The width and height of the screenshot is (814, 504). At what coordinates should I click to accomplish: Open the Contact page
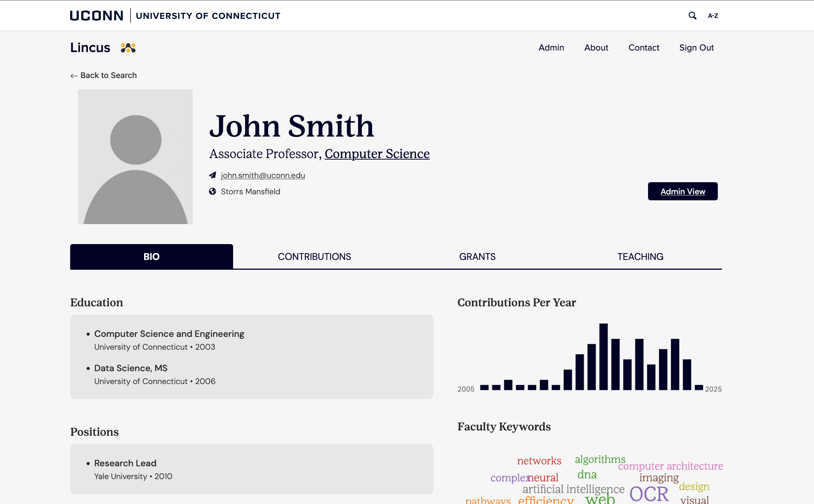[644, 48]
